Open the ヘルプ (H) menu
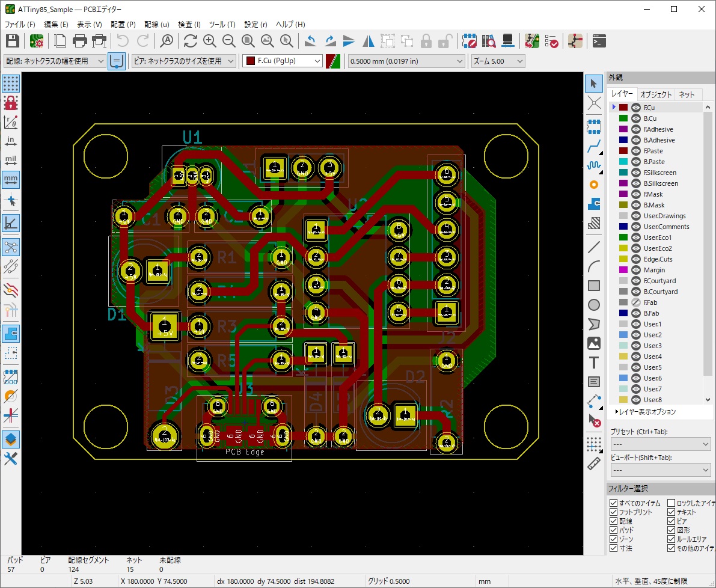Viewport: 716px width, 588px height. (x=290, y=24)
